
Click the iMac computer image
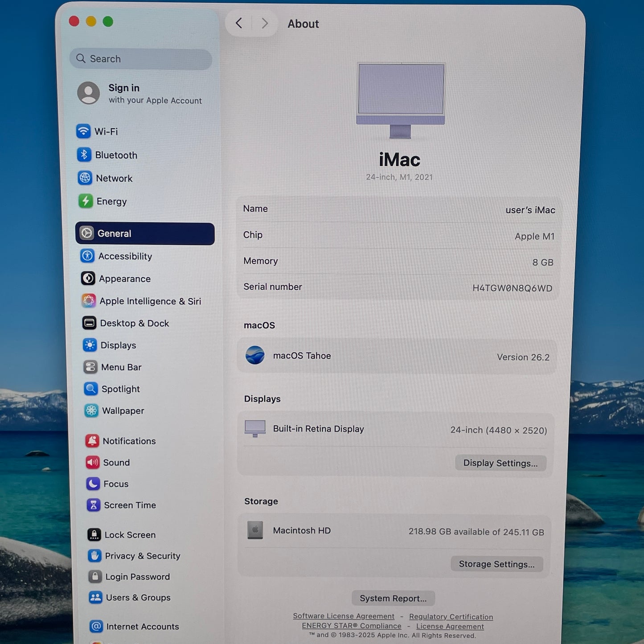401,100
